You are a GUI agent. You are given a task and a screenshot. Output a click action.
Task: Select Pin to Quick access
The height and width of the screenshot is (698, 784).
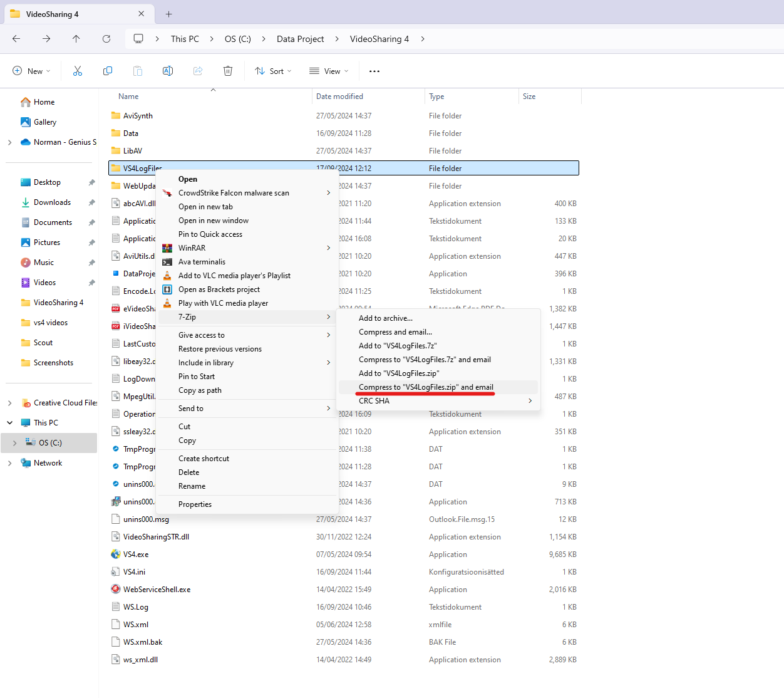tap(210, 234)
